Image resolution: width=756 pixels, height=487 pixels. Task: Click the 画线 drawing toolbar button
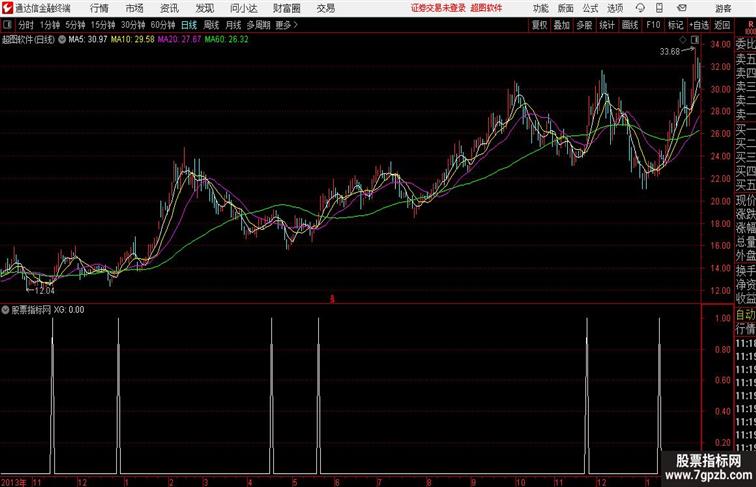pyautogui.click(x=630, y=25)
